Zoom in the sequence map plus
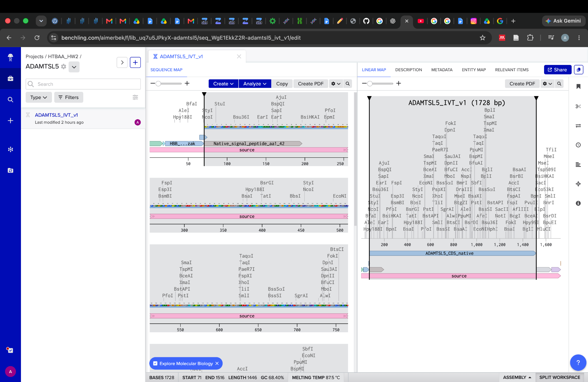The height and width of the screenshot is (382, 588). pos(187,83)
